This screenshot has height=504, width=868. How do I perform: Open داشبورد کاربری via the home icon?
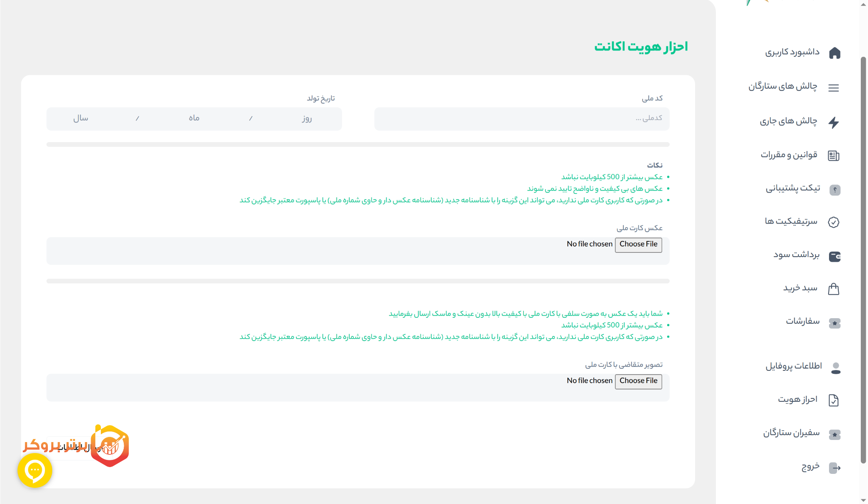click(x=835, y=53)
